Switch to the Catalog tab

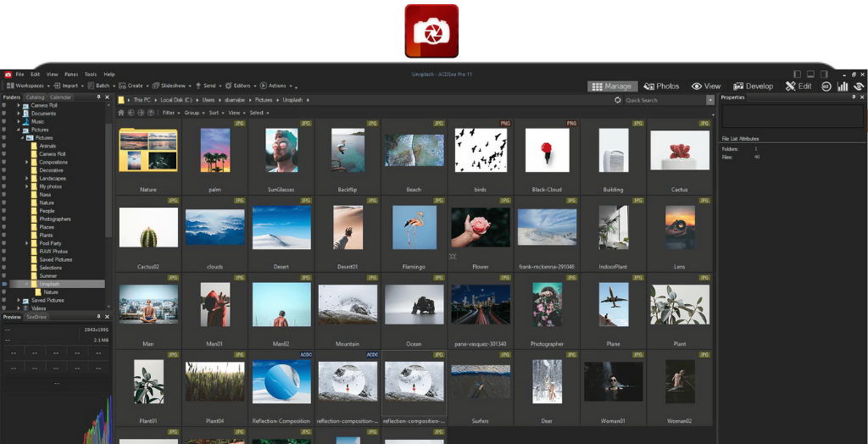pyautogui.click(x=35, y=97)
